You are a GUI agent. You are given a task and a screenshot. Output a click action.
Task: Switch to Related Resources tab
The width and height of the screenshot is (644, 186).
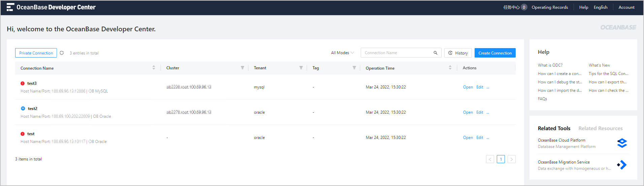(601, 128)
